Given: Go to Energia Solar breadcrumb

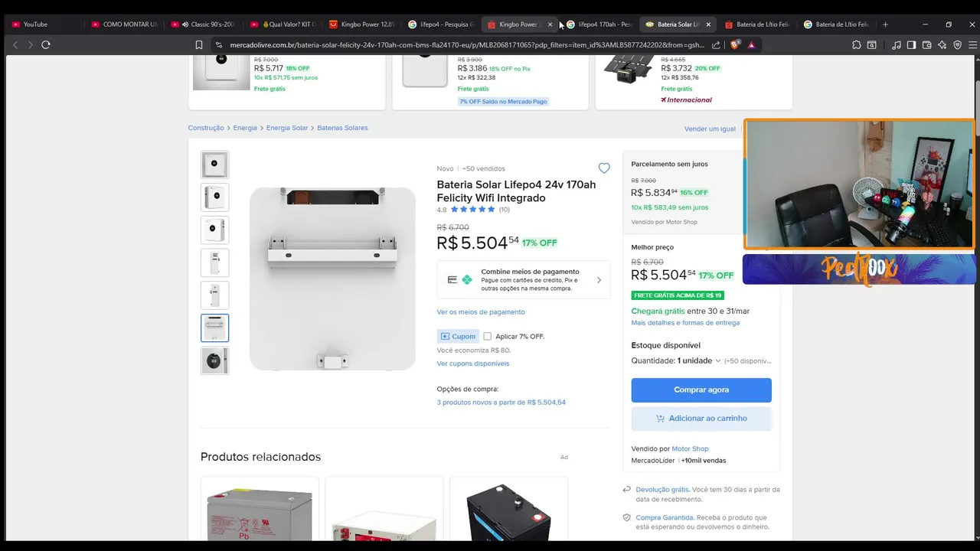Looking at the screenshot, I should [x=287, y=128].
